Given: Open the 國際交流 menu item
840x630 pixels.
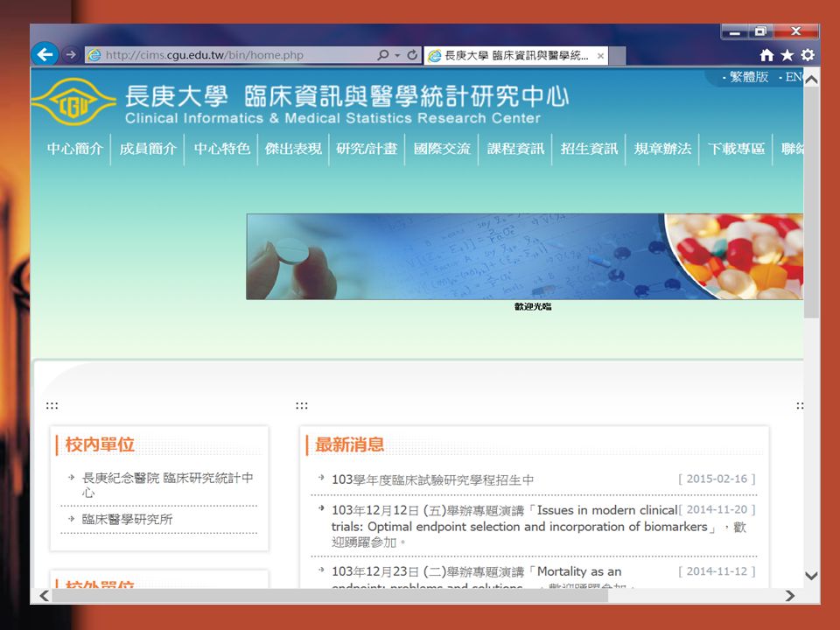Looking at the screenshot, I should point(442,149).
